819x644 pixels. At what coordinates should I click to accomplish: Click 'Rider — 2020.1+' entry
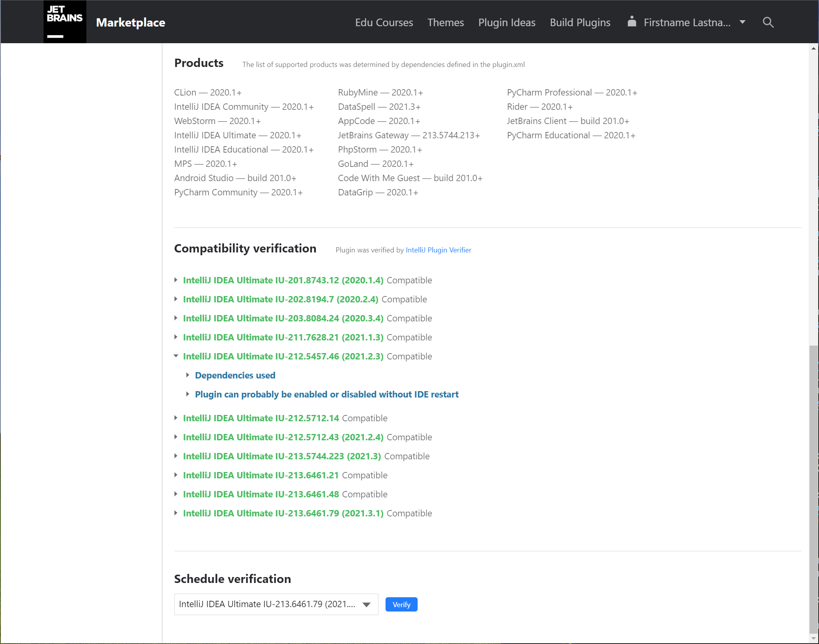[540, 107]
